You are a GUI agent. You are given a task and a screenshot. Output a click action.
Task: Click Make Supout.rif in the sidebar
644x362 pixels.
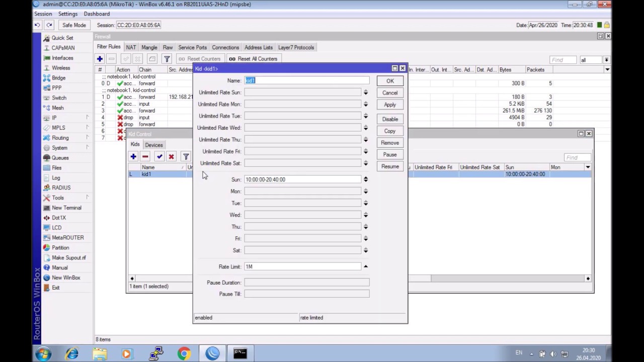point(69,257)
